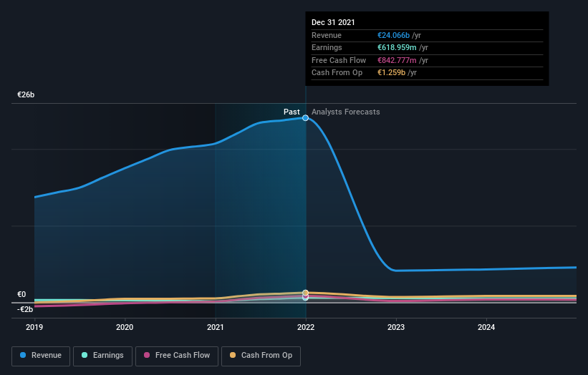This screenshot has width=588, height=375.
Task: Click the Dec 31 2021 tooltip date
Action: (333, 22)
